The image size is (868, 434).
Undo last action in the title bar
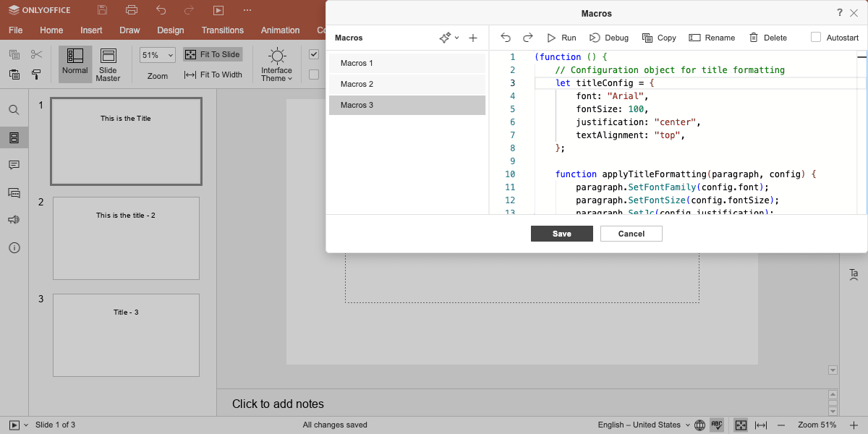tap(161, 10)
